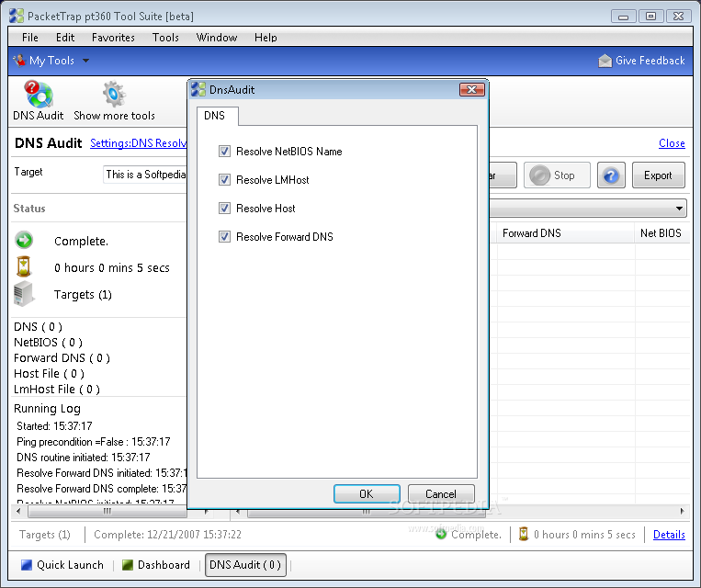This screenshot has height=588, width=701.
Task: Open the Details link in the status bar
Action: pos(669,535)
